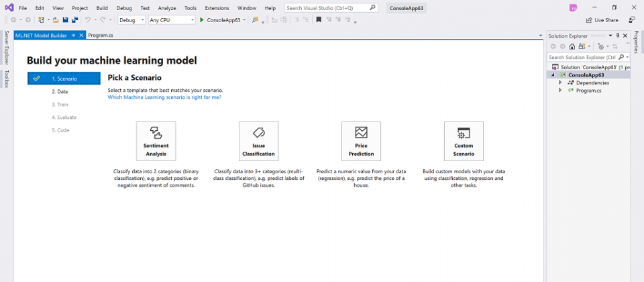Screen dimensions: 644x282
Task: Open the Tools menu
Action: click(191, 8)
